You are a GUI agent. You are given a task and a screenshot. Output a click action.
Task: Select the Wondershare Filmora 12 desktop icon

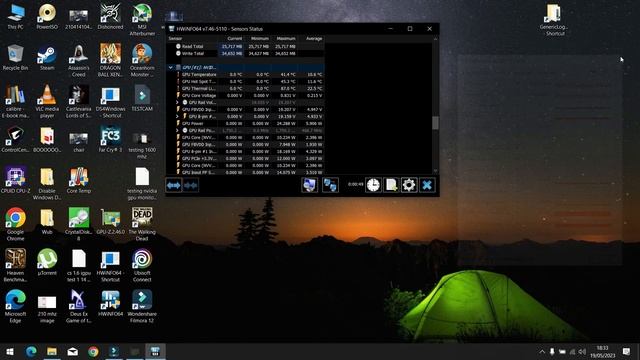tap(142, 306)
